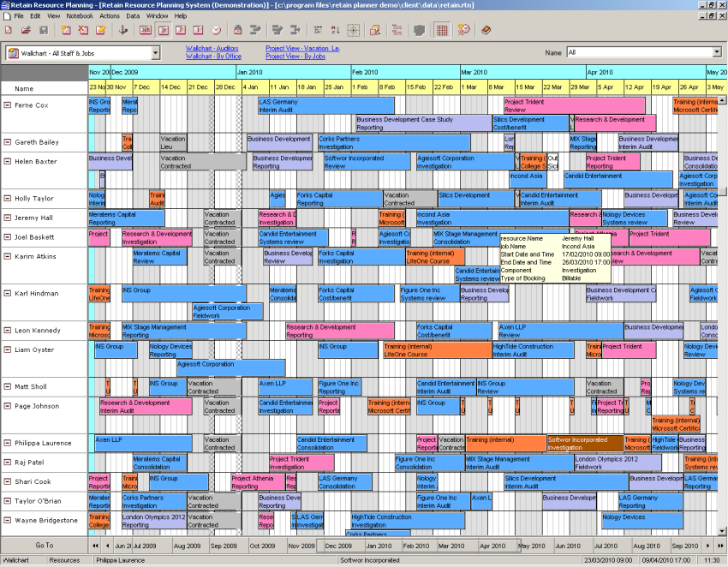The image size is (728, 567).
Task: Open an existing plan file
Action: pos(25,30)
